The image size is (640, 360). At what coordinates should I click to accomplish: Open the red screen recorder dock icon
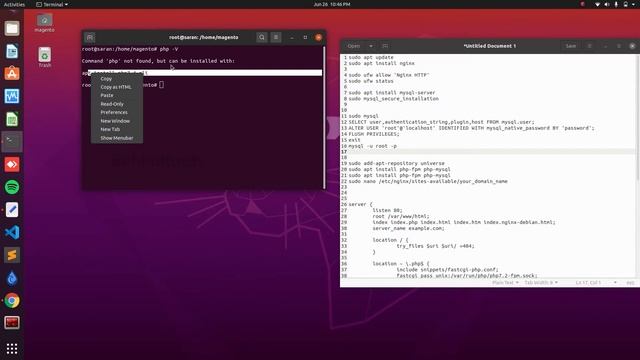click(x=12, y=323)
